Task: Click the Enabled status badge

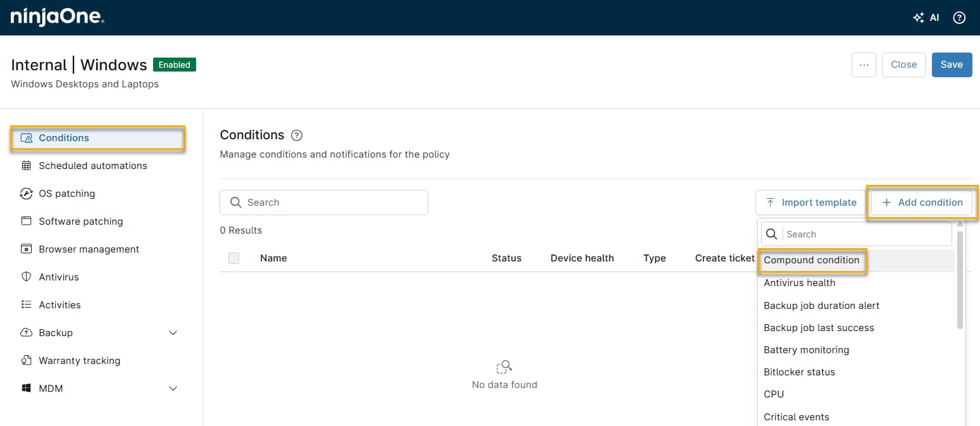Action: tap(175, 65)
